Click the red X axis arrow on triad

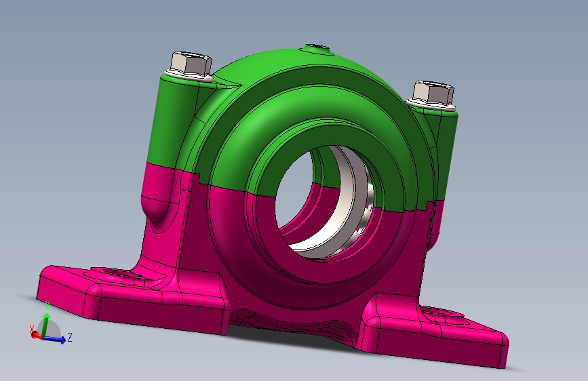pyautogui.click(x=35, y=335)
